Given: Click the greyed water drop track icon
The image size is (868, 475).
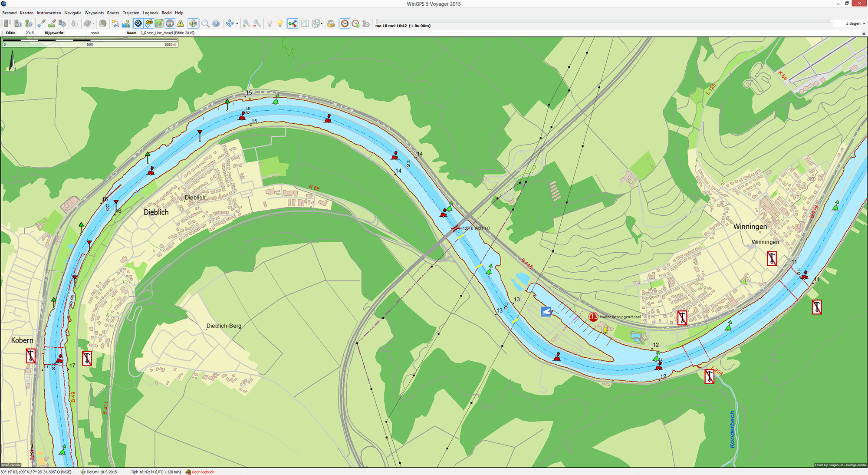Looking at the screenshot, I should point(74,23).
